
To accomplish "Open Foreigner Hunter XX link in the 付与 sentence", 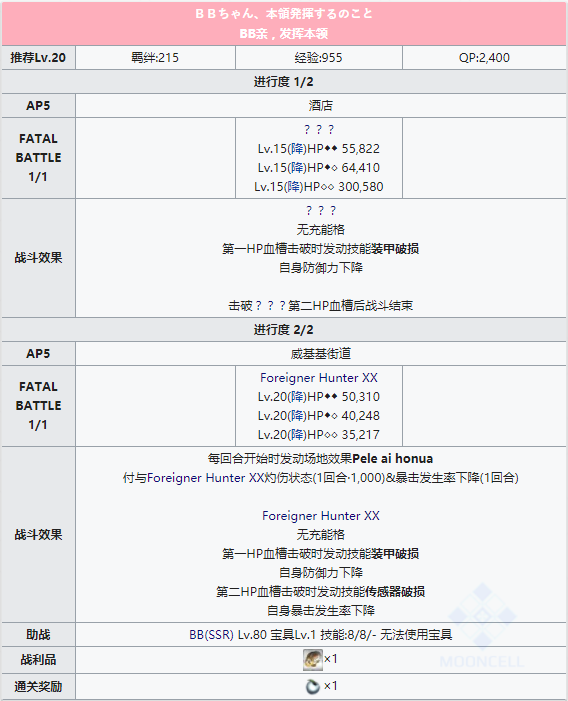I will coord(206,478).
